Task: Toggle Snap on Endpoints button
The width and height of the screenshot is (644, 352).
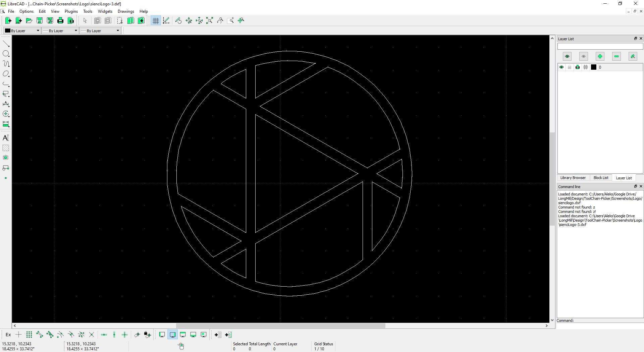Action: 40,335
